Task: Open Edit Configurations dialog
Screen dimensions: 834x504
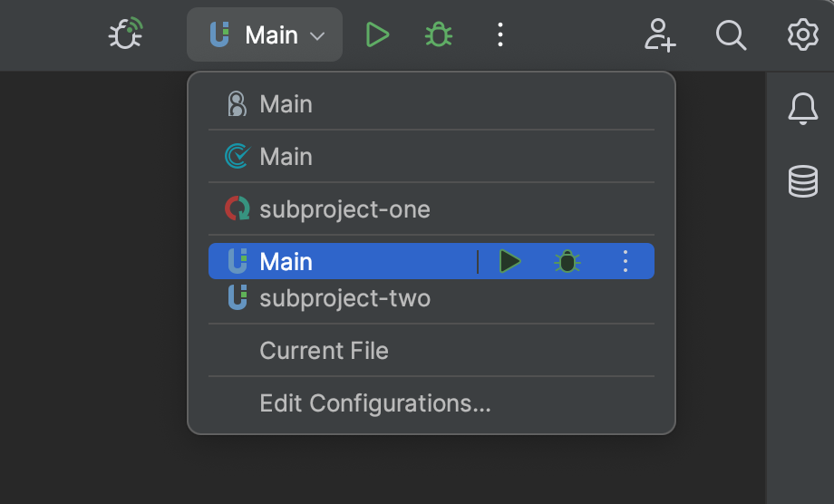Action: pos(374,403)
